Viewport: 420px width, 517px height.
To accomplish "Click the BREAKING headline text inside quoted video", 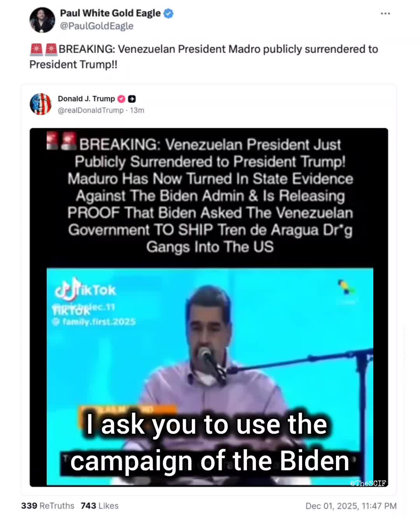I will (x=210, y=195).
